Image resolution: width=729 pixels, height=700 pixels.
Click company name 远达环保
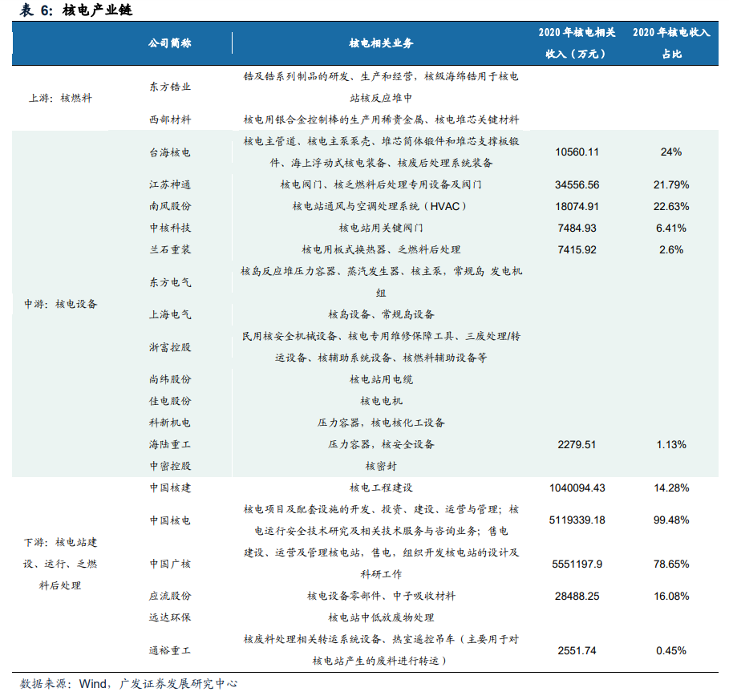(170, 617)
